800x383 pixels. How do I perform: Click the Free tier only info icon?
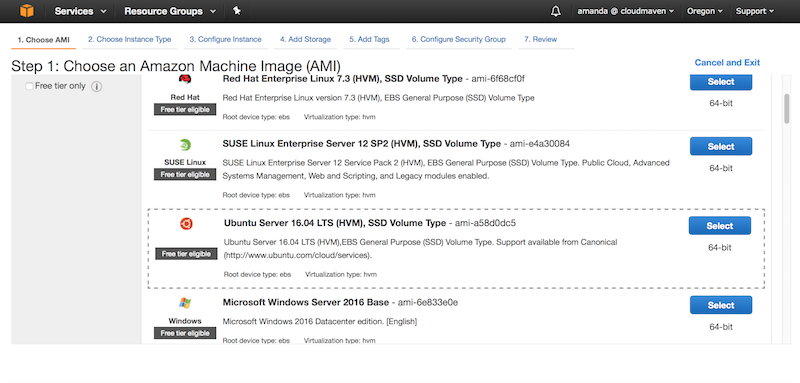(97, 86)
